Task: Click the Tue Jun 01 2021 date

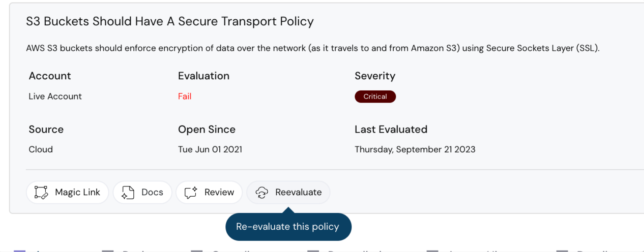Action: click(x=210, y=149)
